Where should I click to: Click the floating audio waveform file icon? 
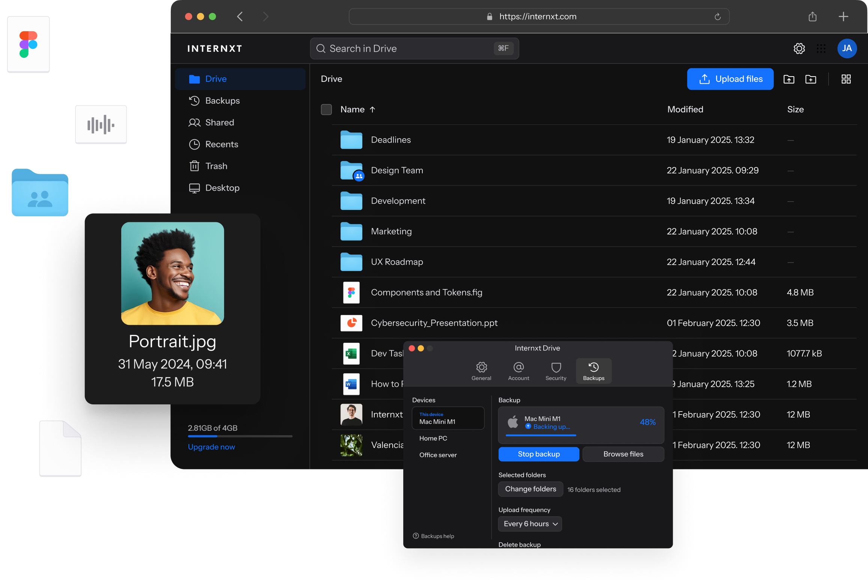click(x=101, y=125)
